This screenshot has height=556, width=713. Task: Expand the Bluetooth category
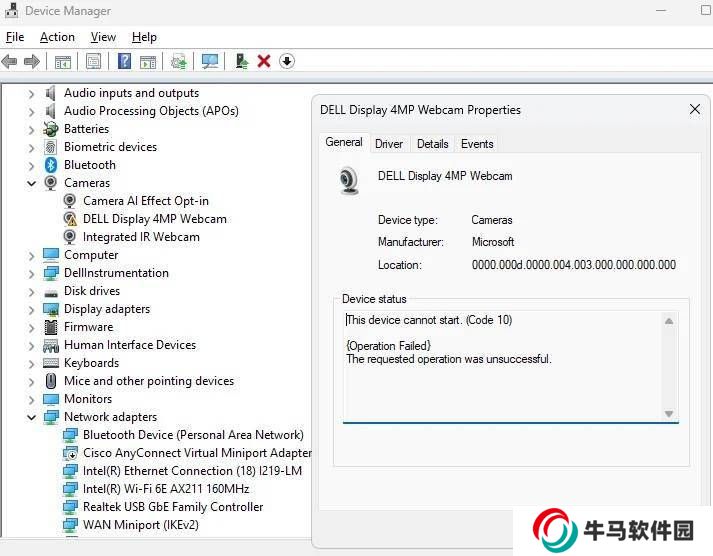click(x=32, y=165)
